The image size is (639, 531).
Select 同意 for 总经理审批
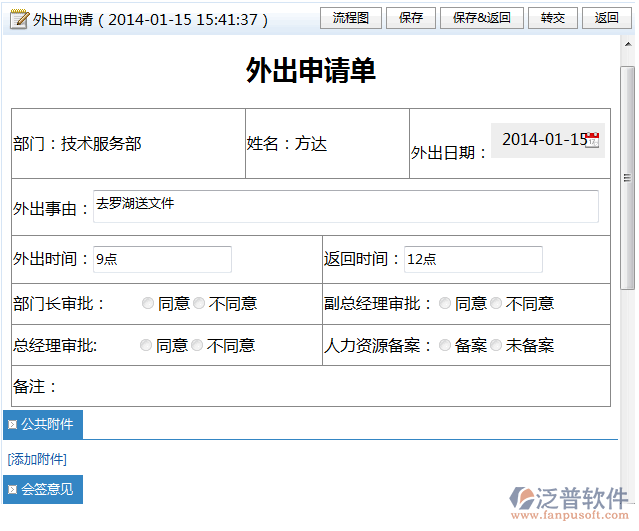[146, 346]
